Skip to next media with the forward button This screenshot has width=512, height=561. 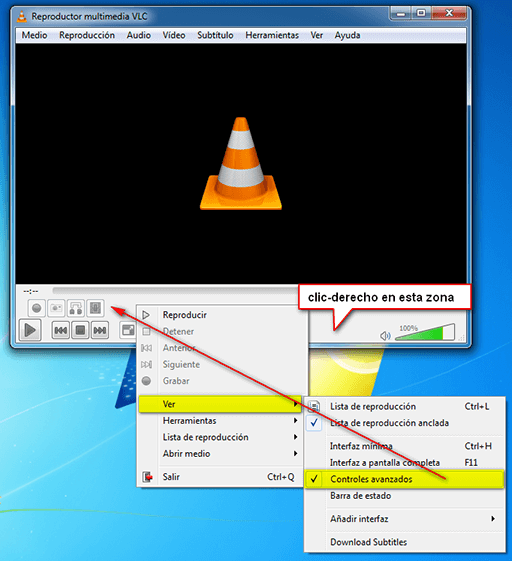point(99,330)
